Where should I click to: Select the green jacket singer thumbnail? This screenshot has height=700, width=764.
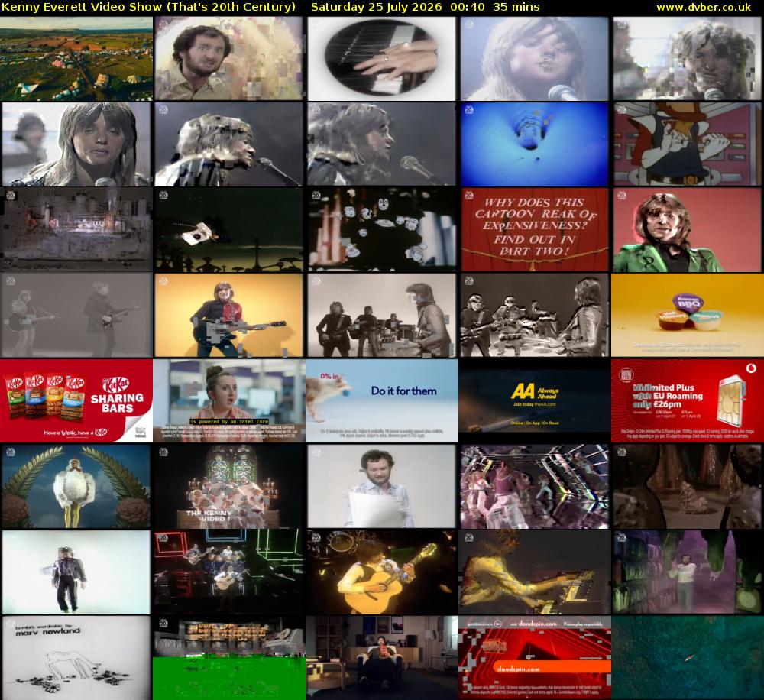tap(688, 229)
